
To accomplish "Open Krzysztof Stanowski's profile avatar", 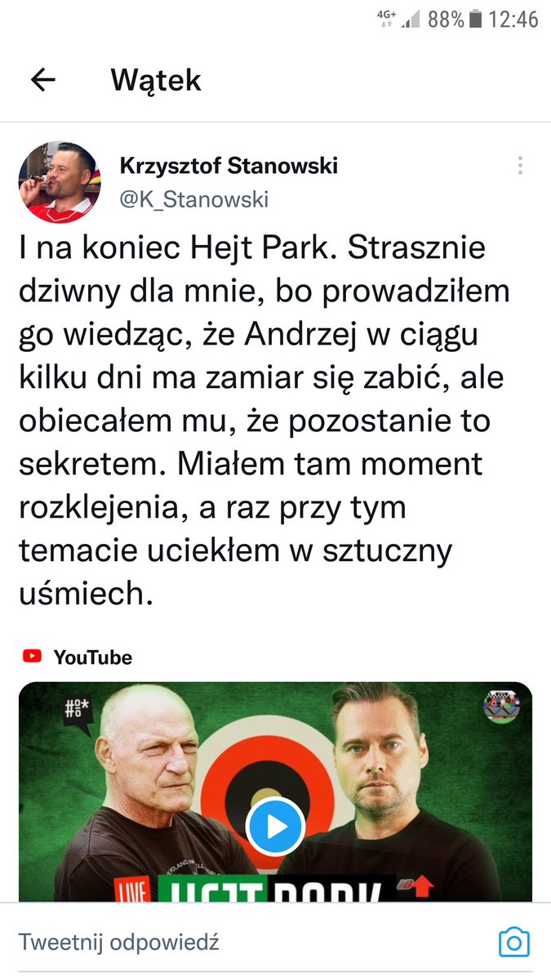I will (60, 182).
